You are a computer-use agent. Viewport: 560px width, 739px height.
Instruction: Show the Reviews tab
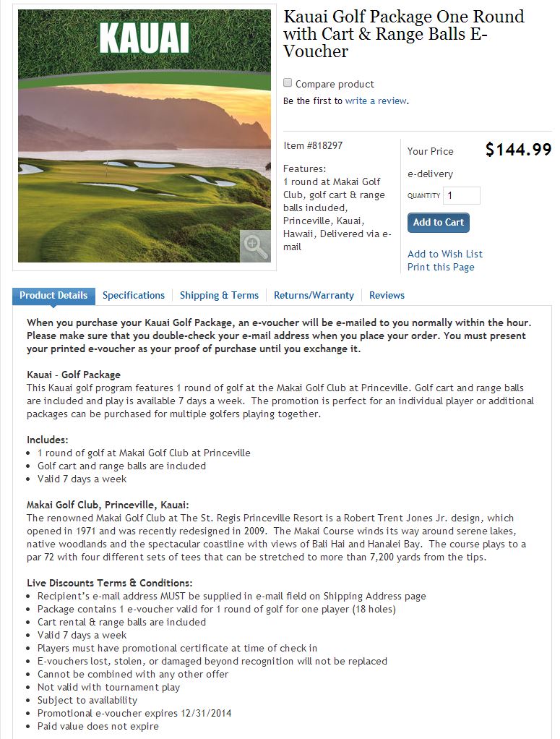(387, 295)
